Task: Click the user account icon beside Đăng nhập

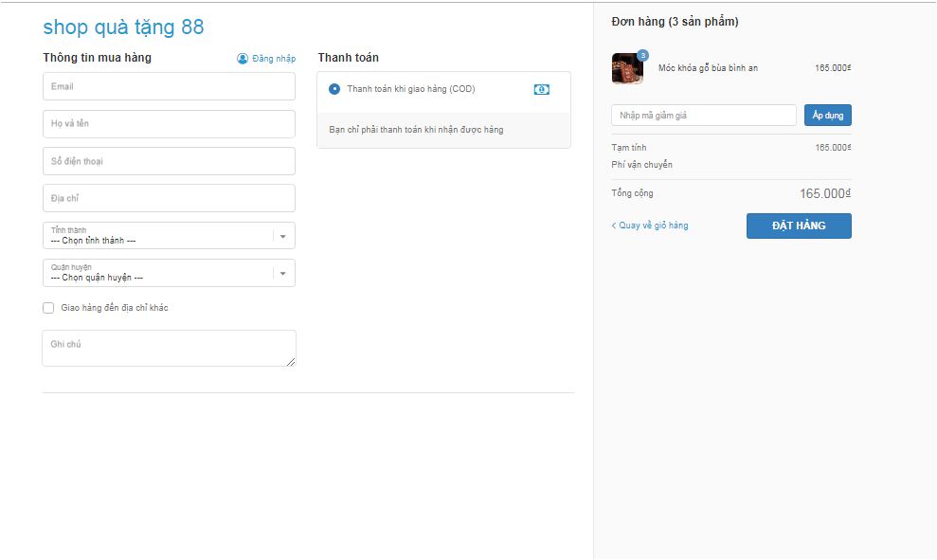Action: click(243, 59)
